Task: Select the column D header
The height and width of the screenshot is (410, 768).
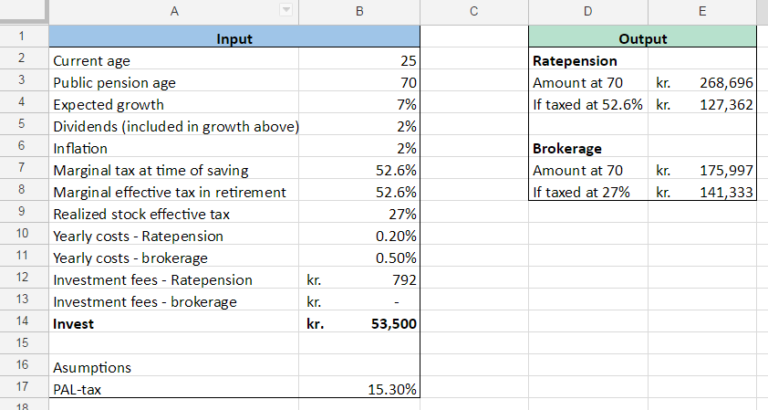Action: pos(587,11)
